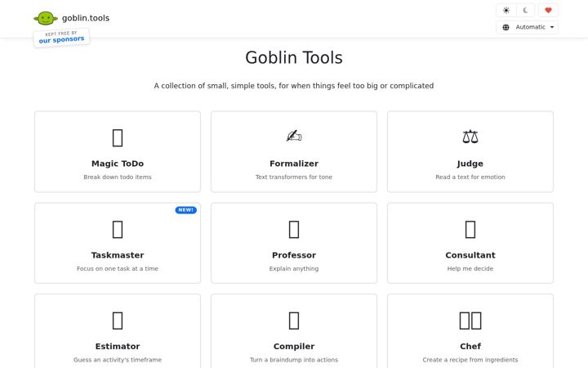
Task: Click the Taskmaster card icon
Action: (118, 230)
